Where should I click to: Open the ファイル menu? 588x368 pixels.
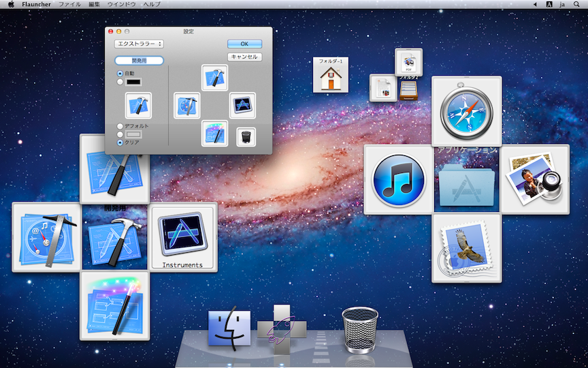[x=69, y=5]
